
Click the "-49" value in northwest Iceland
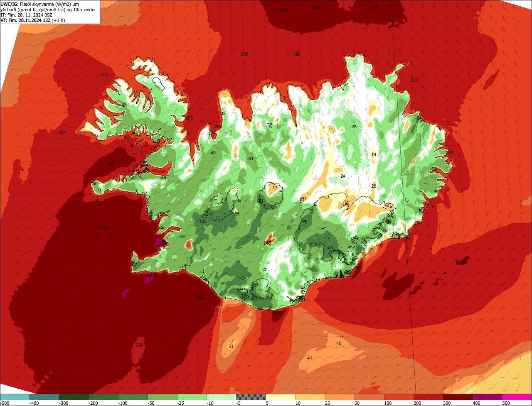(212, 153)
